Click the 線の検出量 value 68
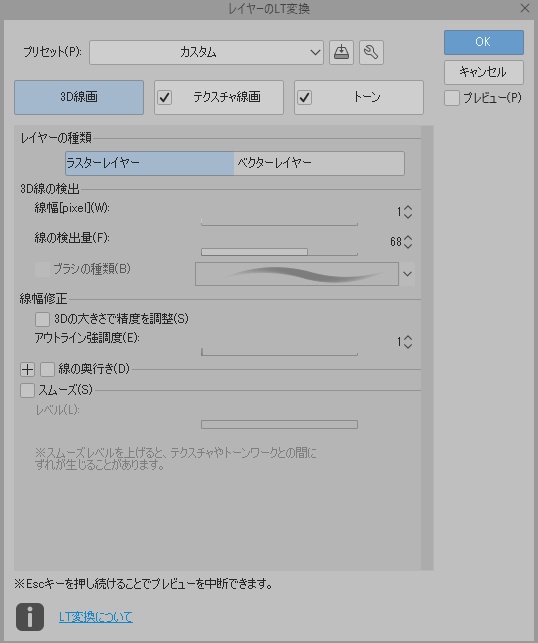This screenshot has width=538, height=643. tap(396, 242)
